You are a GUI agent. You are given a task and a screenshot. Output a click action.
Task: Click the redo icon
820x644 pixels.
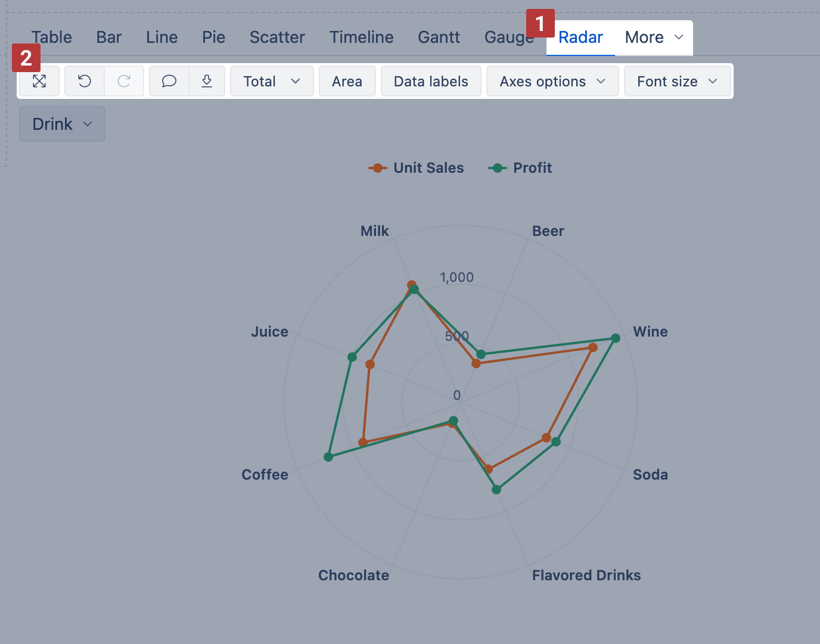tap(124, 81)
